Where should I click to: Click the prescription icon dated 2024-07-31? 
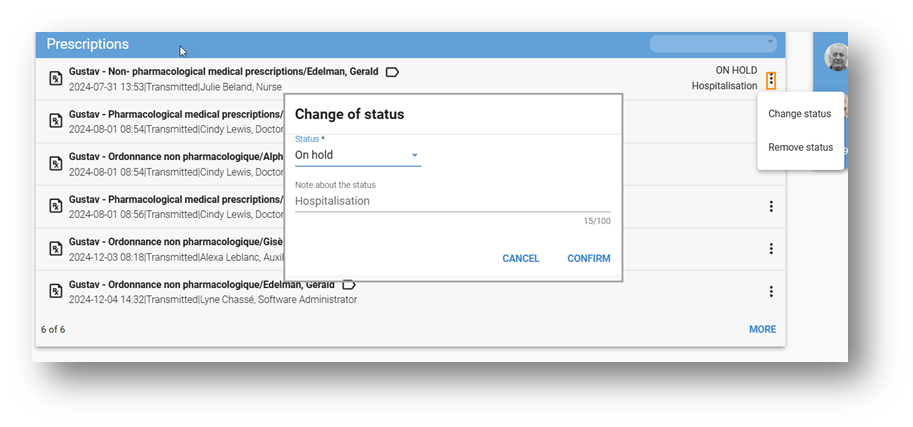(56, 78)
